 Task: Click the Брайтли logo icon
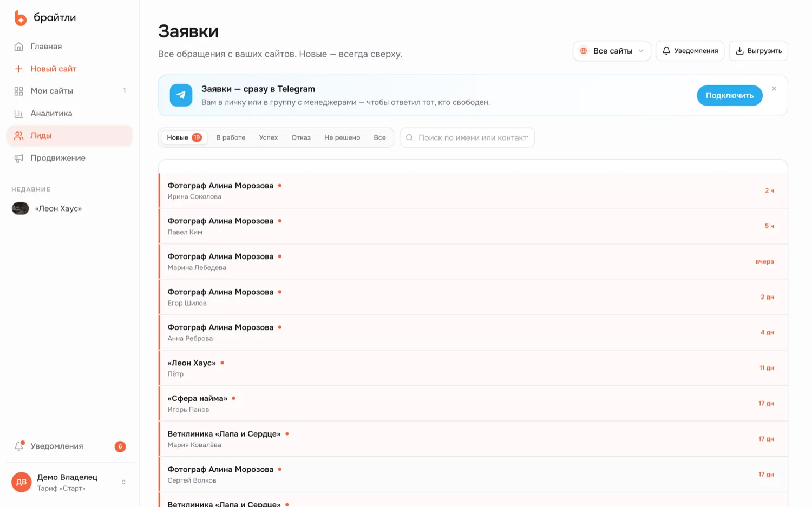coord(20,18)
